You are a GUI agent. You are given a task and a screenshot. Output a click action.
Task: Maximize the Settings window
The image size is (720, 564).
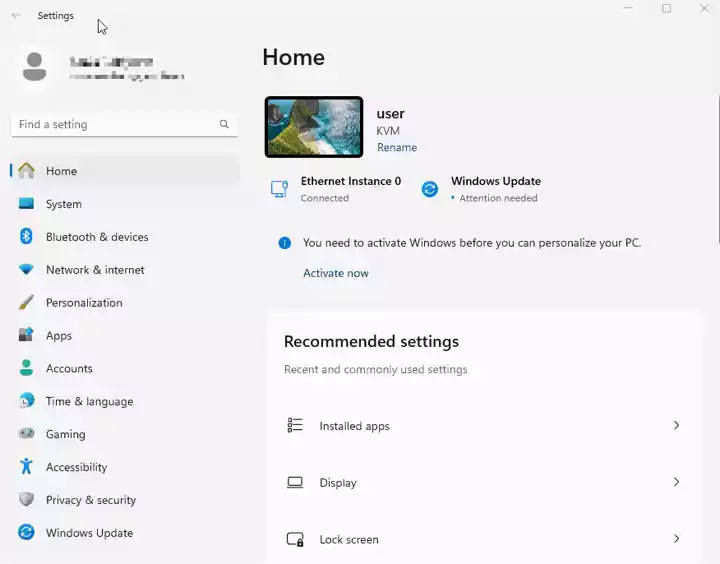[x=666, y=8]
